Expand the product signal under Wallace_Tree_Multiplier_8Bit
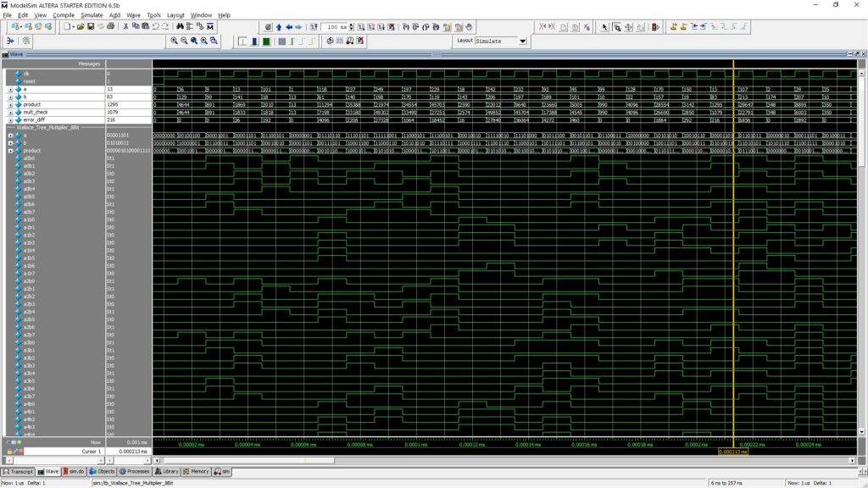 coord(10,150)
